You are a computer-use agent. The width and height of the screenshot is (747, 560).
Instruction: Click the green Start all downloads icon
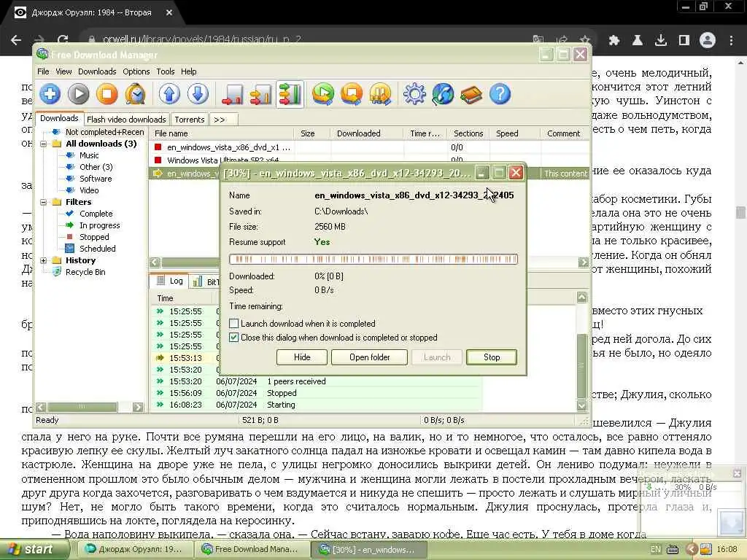(x=323, y=94)
